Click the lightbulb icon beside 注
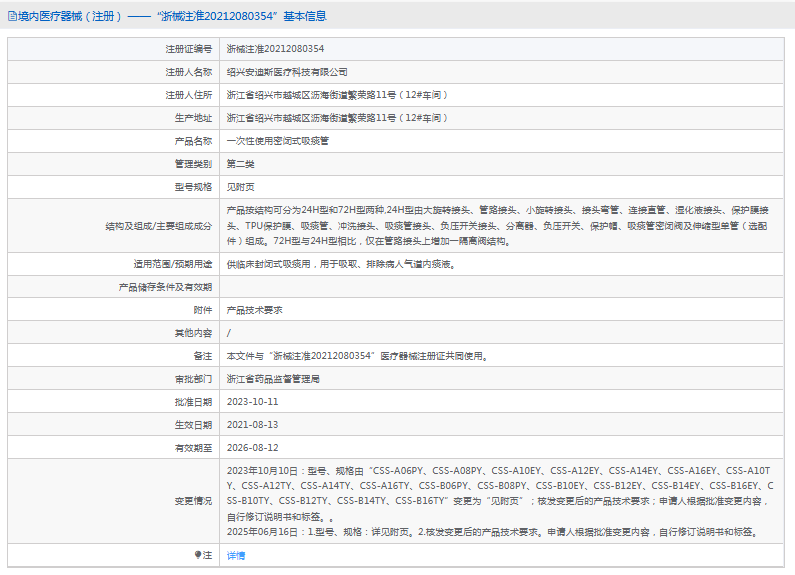This screenshot has width=795, height=575. pos(198,555)
